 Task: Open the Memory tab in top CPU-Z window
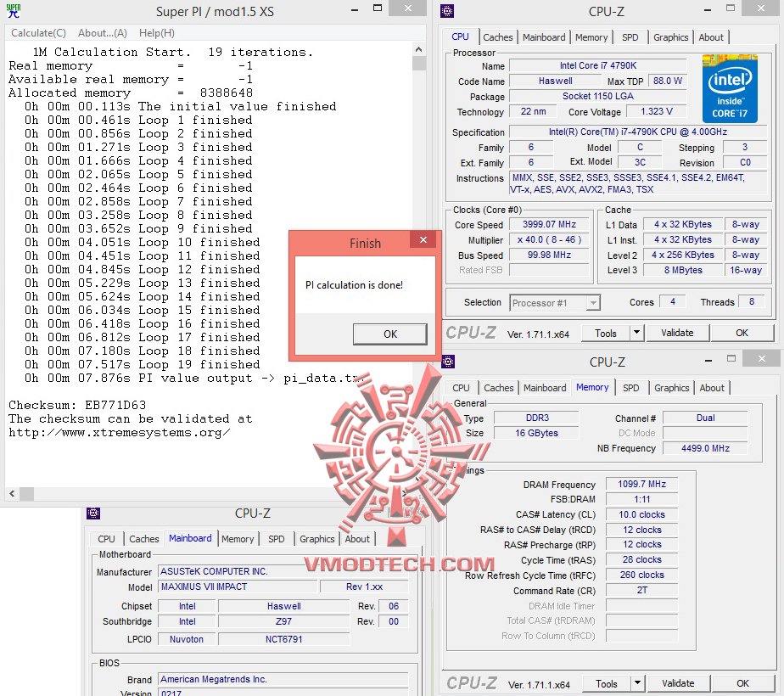591,37
